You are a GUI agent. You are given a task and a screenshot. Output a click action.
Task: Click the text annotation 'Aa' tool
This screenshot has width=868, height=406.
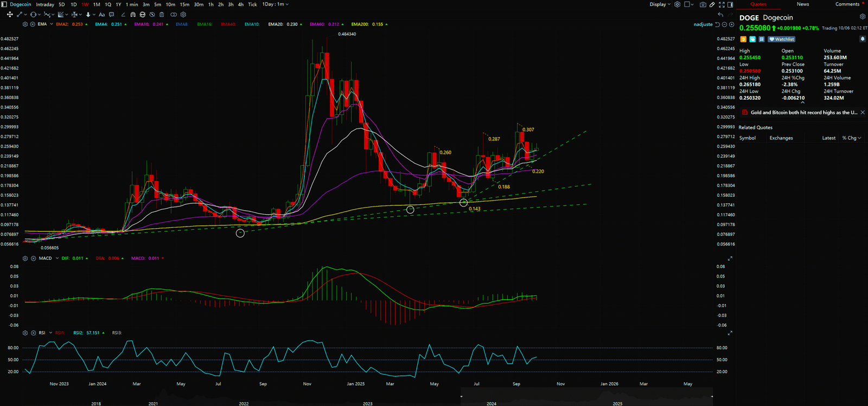click(x=101, y=15)
